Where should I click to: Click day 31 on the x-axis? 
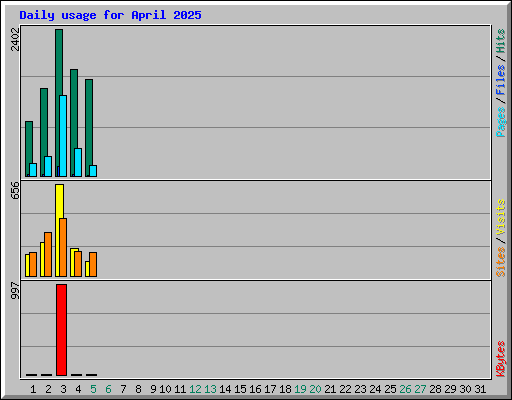pos(480,389)
